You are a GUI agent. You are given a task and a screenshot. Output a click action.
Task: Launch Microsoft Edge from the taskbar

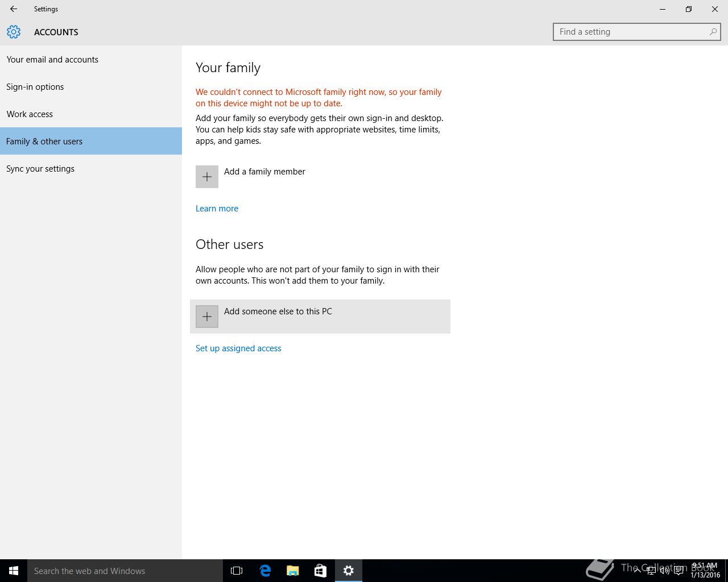(x=264, y=571)
